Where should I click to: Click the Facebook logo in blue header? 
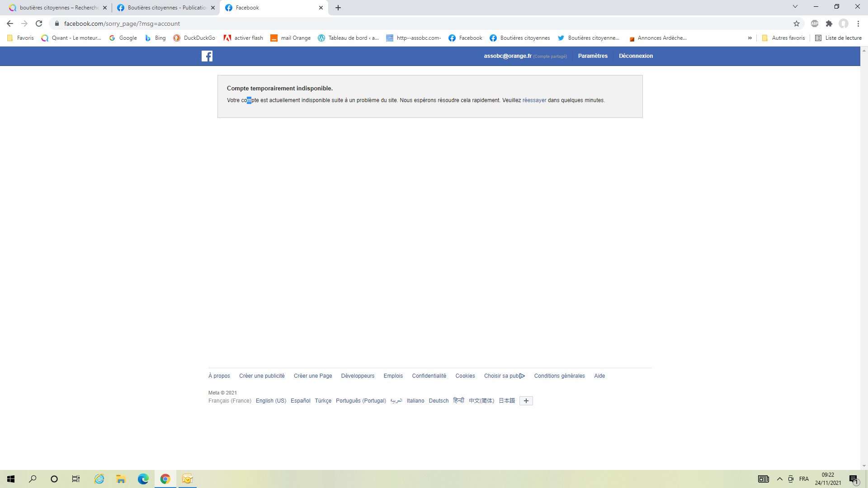tap(207, 56)
